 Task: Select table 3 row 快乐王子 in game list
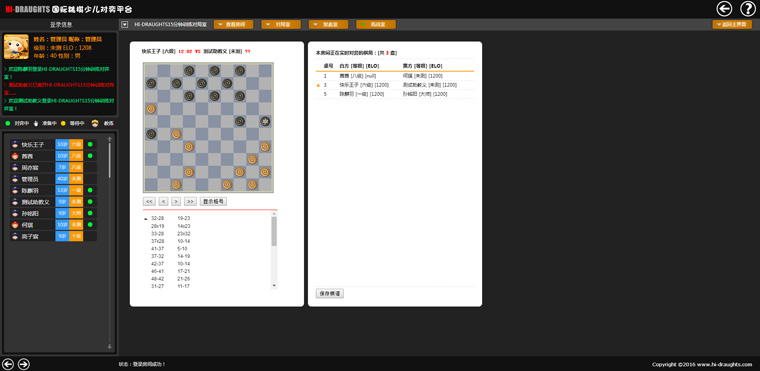point(395,85)
